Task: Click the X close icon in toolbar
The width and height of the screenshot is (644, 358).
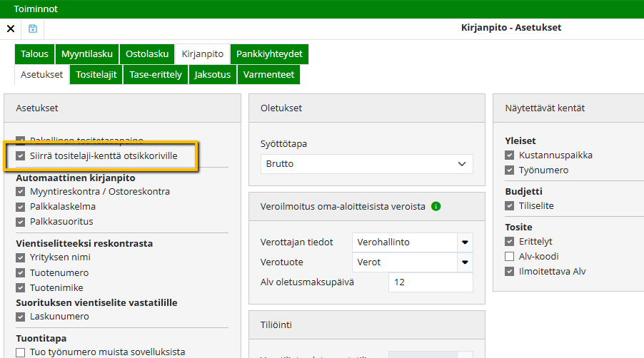Action: click(x=11, y=29)
